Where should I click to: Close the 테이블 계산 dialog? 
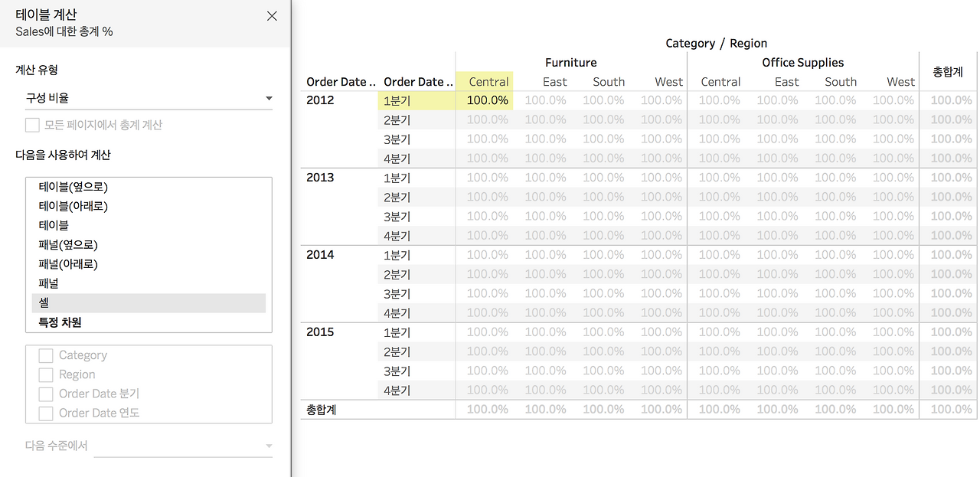pyautogui.click(x=272, y=15)
